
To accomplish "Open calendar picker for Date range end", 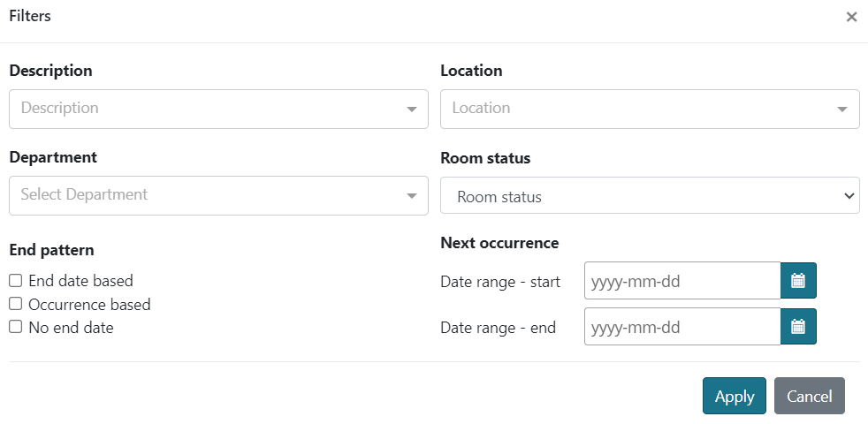I will pyautogui.click(x=798, y=327).
